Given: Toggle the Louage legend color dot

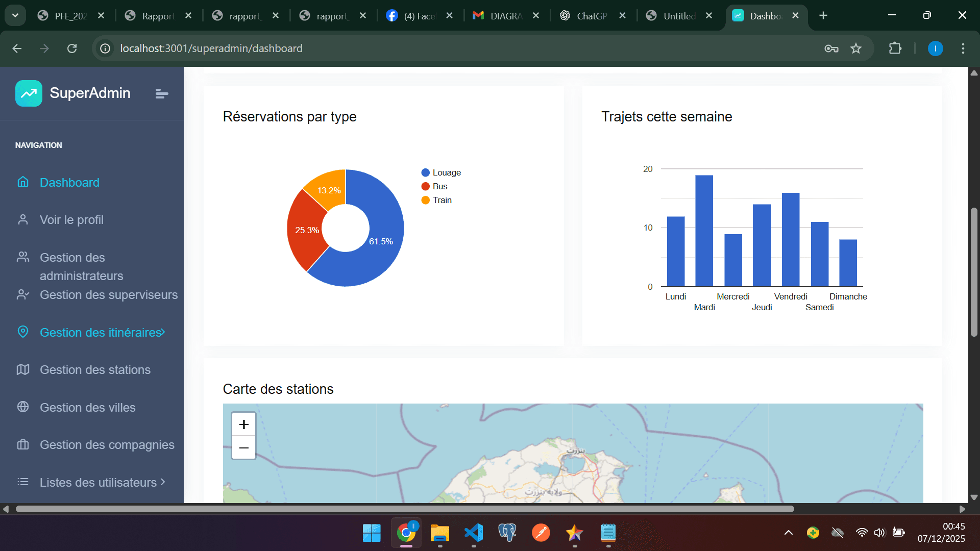Looking at the screenshot, I should pyautogui.click(x=425, y=172).
